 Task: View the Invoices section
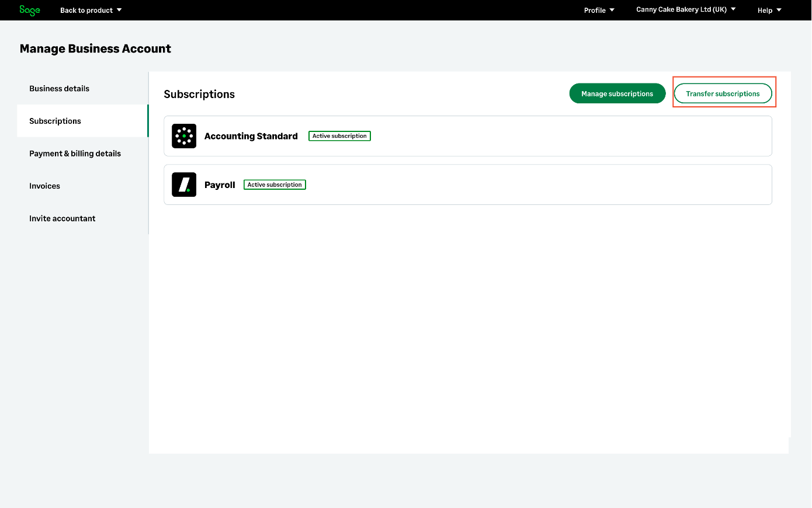click(44, 186)
